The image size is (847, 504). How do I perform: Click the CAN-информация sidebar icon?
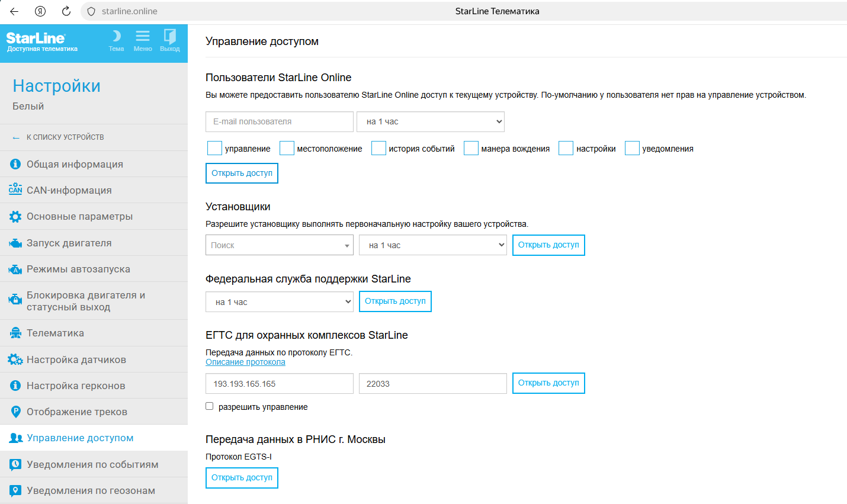click(x=15, y=190)
